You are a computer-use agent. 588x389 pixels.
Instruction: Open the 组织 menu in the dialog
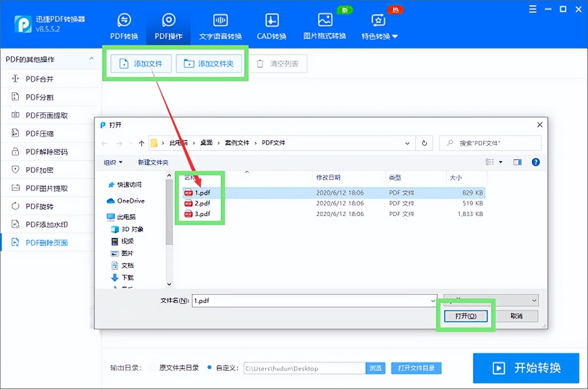coord(113,162)
